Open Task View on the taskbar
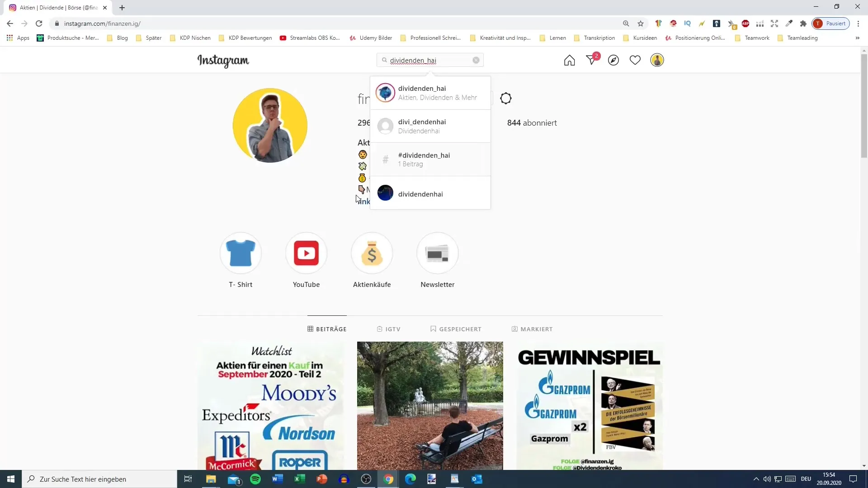The image size is (868, 488). pyautogui.click(x=188, y=479)
